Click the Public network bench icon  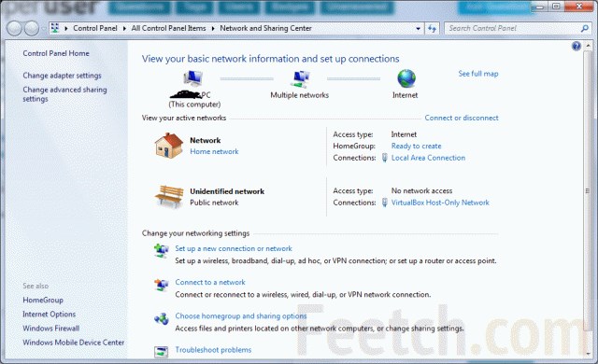coord(169,197)
